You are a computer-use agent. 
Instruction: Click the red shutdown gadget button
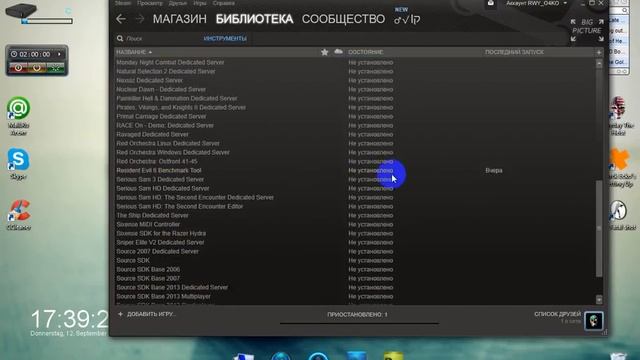[x=18, y=68]
